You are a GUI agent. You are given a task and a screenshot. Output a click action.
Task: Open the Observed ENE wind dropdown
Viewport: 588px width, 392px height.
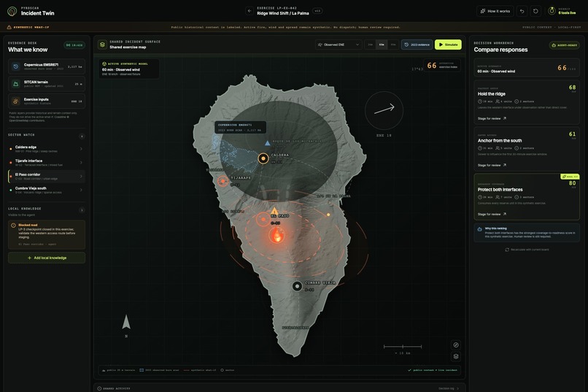[x=339, y=45]
